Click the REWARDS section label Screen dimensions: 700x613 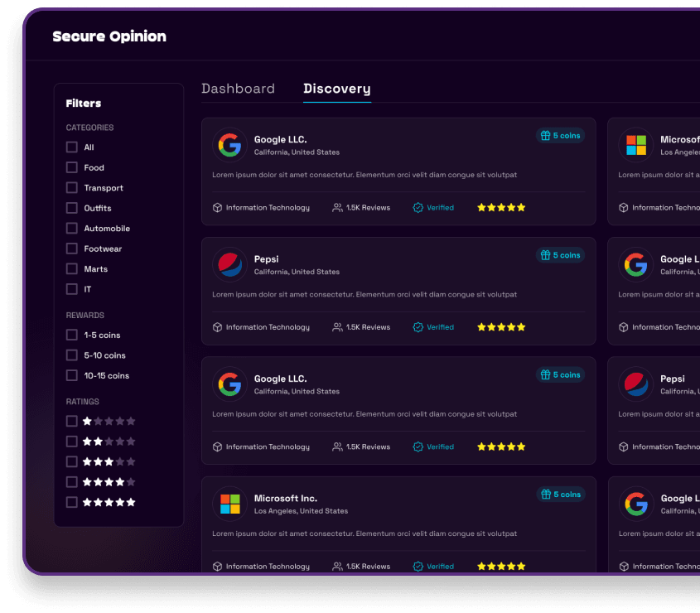tap(84, 316)
